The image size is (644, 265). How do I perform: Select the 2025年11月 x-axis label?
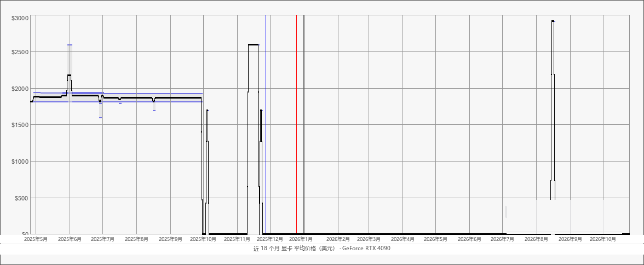click(238, 239)
